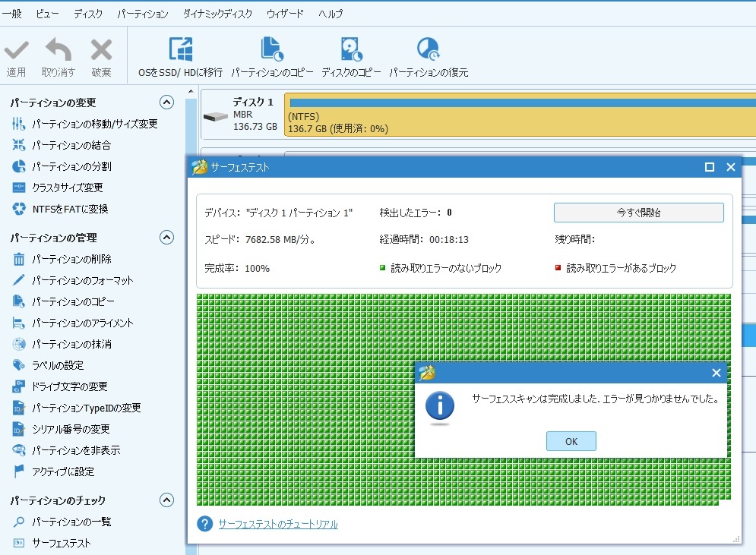
Task: Collapse the パーティションのチェック section
Action: click(x=166, y=500)
